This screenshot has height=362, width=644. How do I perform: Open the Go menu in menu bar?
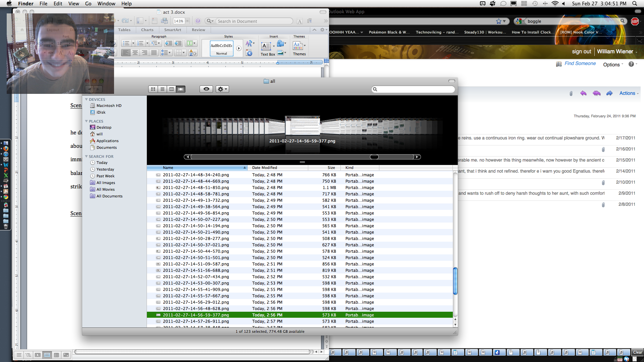(88, 4)
